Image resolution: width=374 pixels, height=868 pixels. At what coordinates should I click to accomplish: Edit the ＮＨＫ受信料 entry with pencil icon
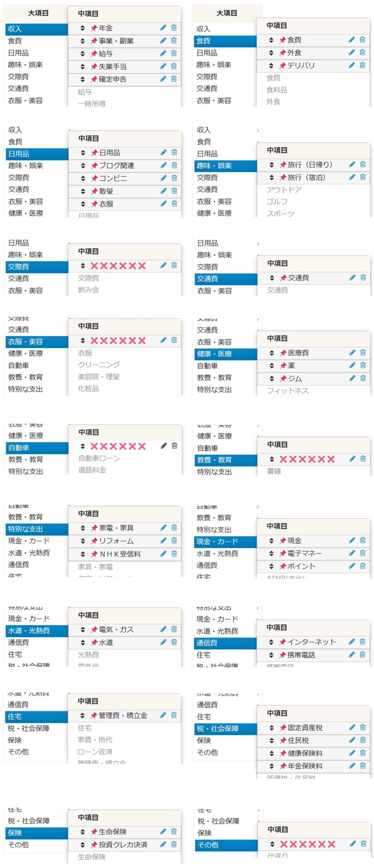(x=163, y=554)
